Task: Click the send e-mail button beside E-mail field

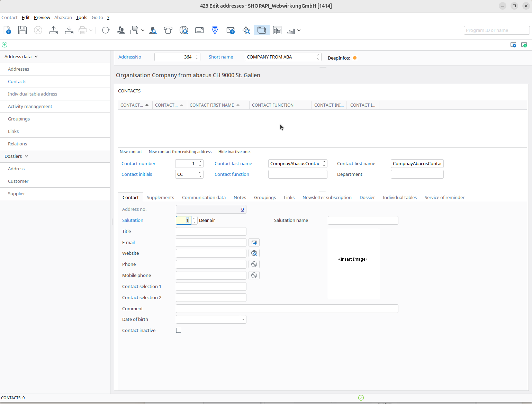Action: pos(254,243)
